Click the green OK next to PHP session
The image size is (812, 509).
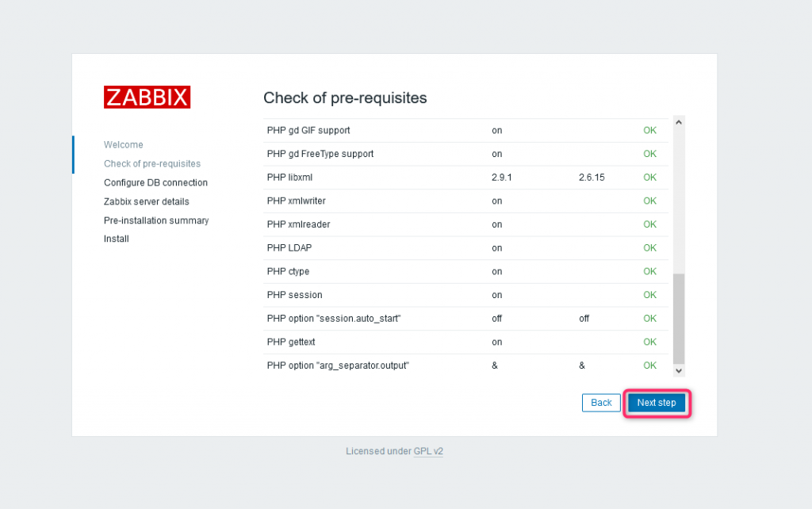point(649,294)
